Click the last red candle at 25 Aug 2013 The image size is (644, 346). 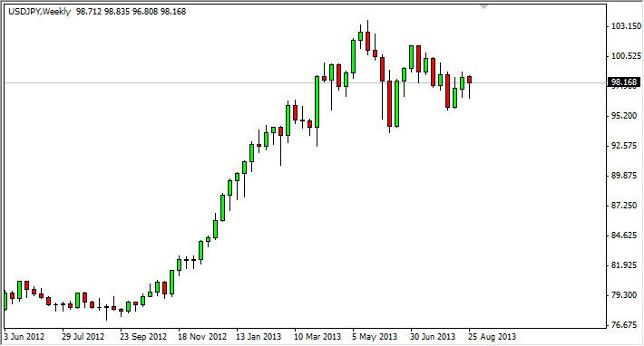click(470, 80)
